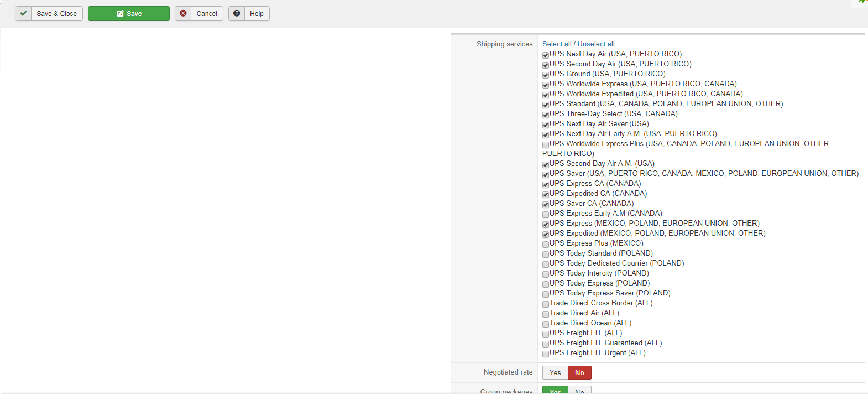Enable UPS Today Dedicated Courrier checkbox
Screen dimensions: 868x394
[x=546, y=264]
